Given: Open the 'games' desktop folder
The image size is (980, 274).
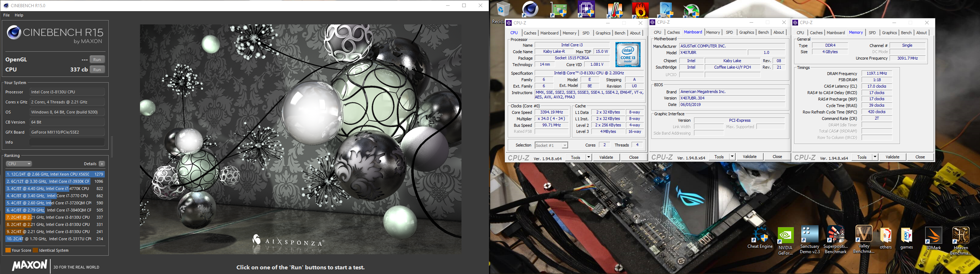Looking at the screenshot, I should (906, 239).
